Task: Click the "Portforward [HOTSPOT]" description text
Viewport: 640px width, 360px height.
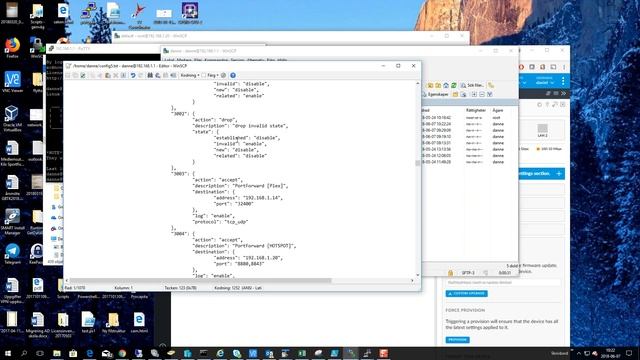Action: tap(264, 246)
